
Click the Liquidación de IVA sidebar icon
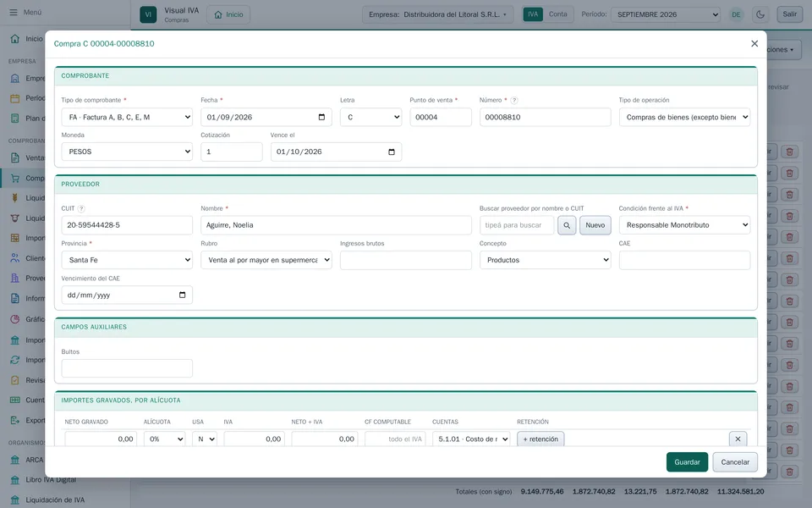pyautogui.click(x=15, y=500)
